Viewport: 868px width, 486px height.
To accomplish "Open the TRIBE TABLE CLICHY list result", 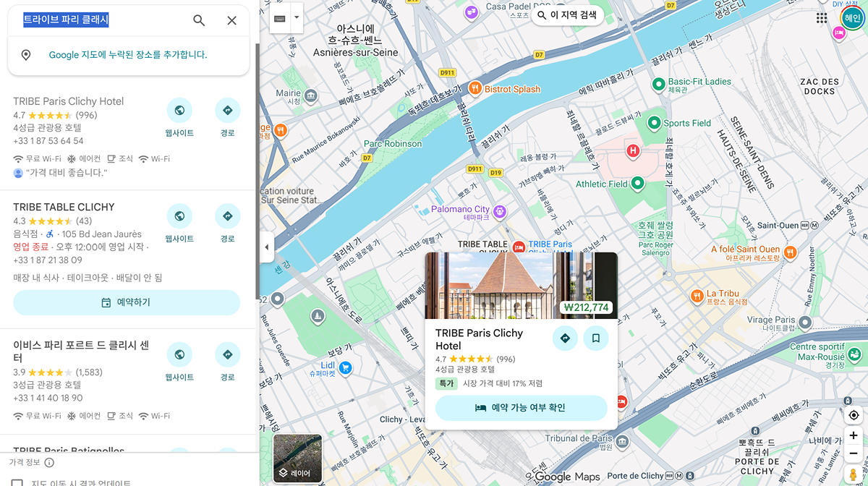I will pos(64,207).
